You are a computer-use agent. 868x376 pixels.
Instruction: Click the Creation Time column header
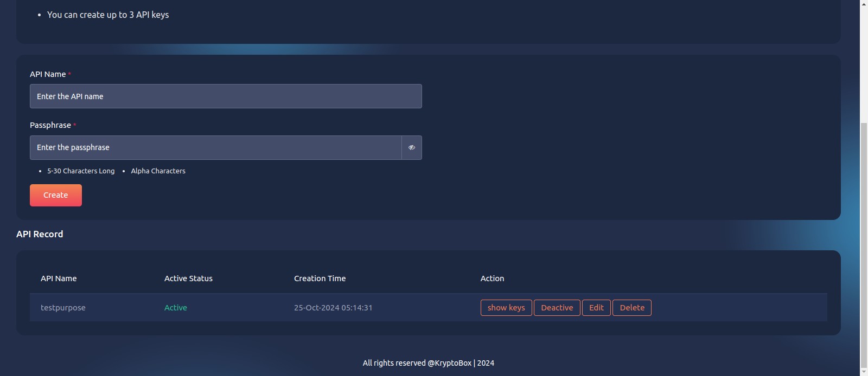[x=320, y=278]
